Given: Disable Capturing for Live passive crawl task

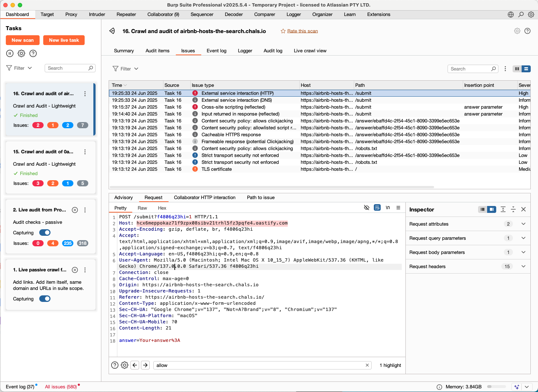Looking at the screenshot, I should pyautogui.click(x=45, y=299).
